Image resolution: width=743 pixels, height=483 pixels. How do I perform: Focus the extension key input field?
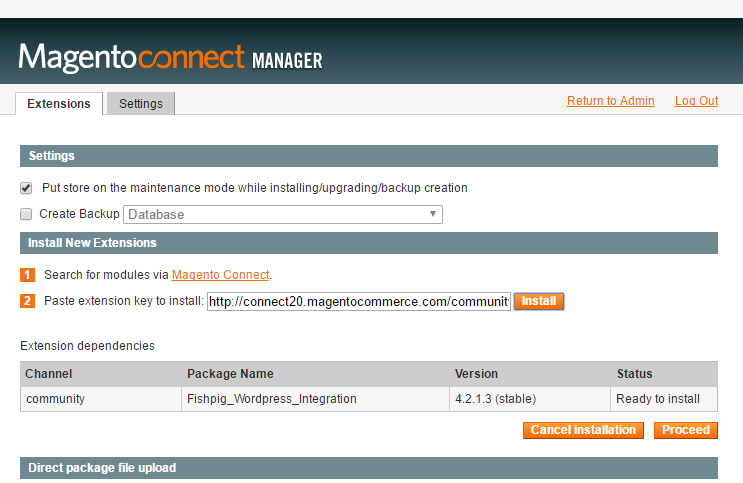(x=359, y=301)
